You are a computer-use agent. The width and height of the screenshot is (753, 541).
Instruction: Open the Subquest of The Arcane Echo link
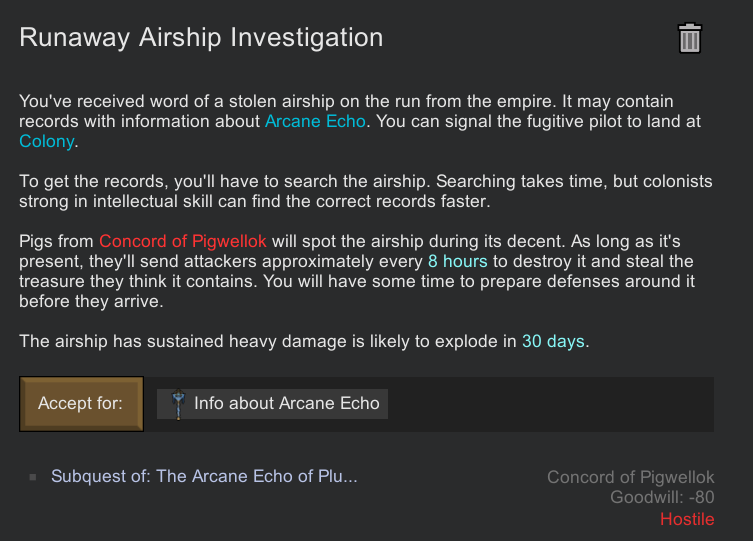pos(204,476)
